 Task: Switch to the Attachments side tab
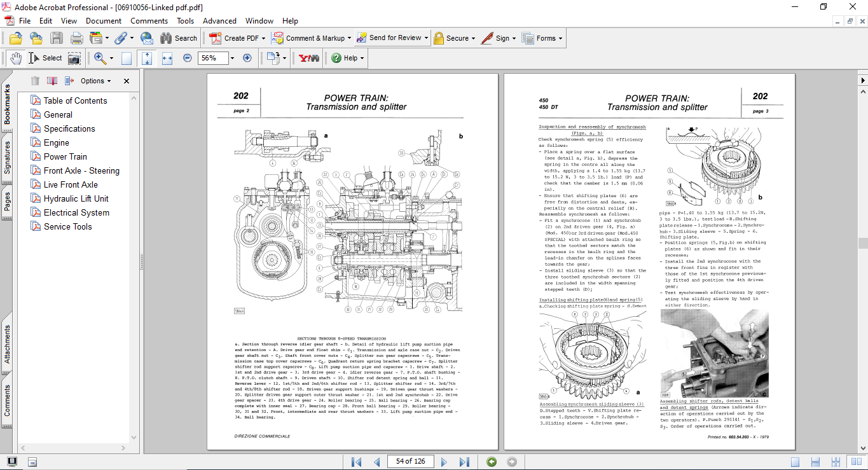click(8, 344)
